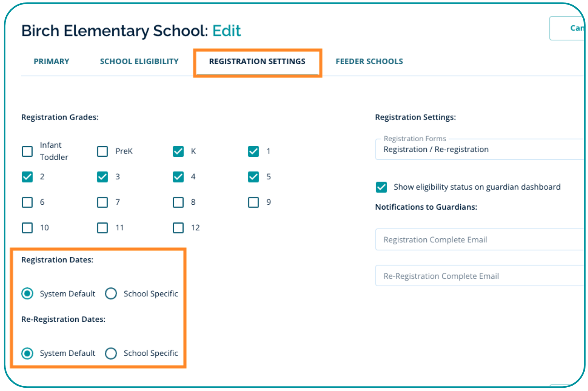Image resolution: width=588 pixels, height=391 pixels.
Task: Open the Primary tab
Action: (52, 61)
